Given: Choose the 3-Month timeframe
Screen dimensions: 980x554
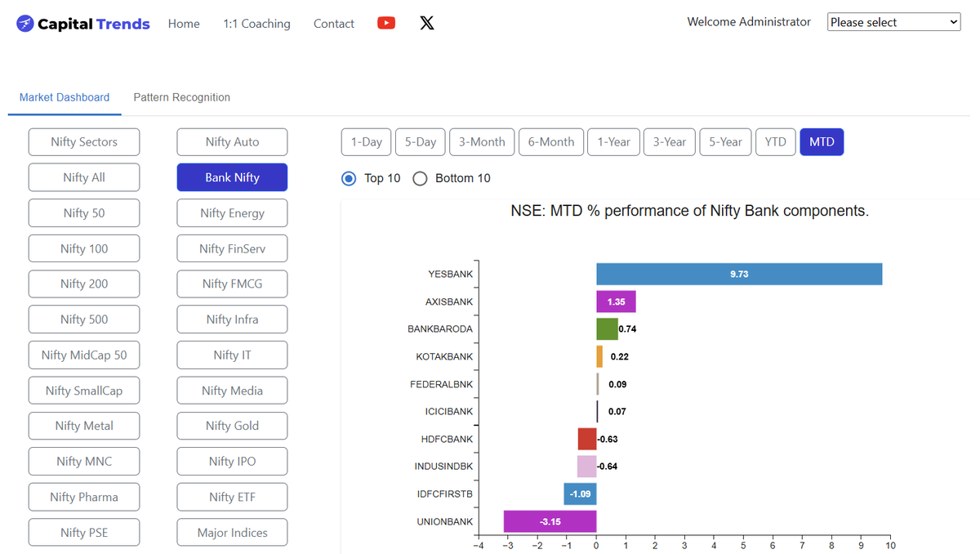Looking at the screenshot, I should pyautogui.click(x=482, y=142).
